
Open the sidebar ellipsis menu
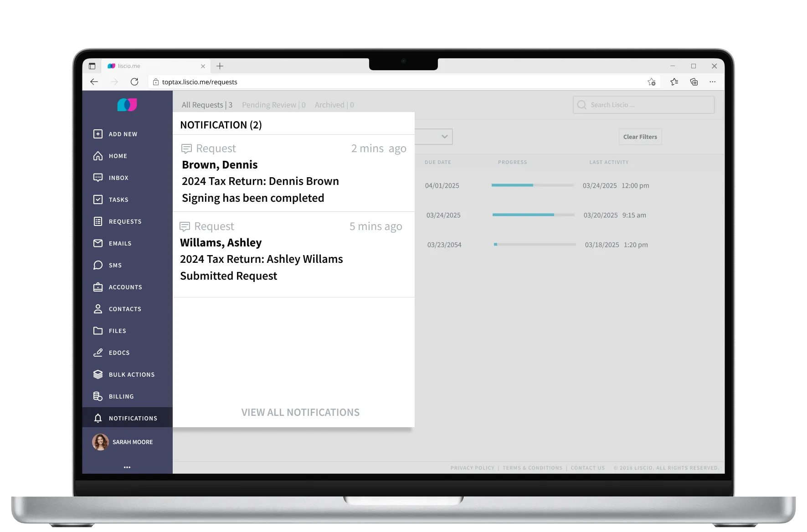[x=127, y=467]
